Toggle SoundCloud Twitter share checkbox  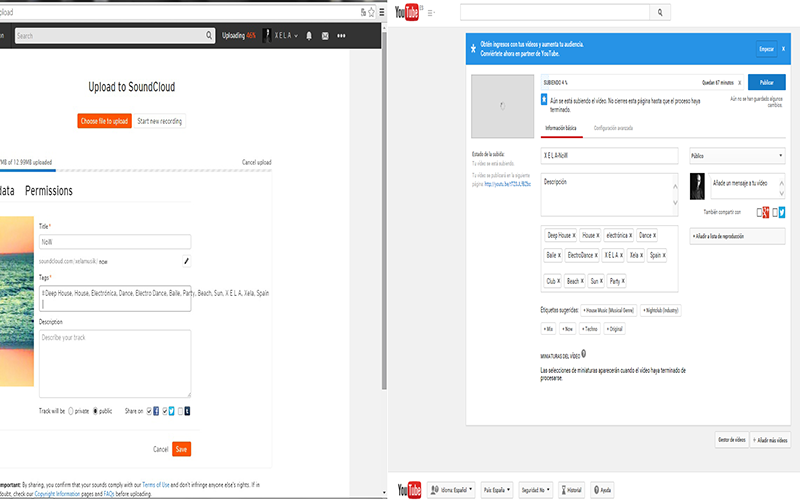click(165, 411)
